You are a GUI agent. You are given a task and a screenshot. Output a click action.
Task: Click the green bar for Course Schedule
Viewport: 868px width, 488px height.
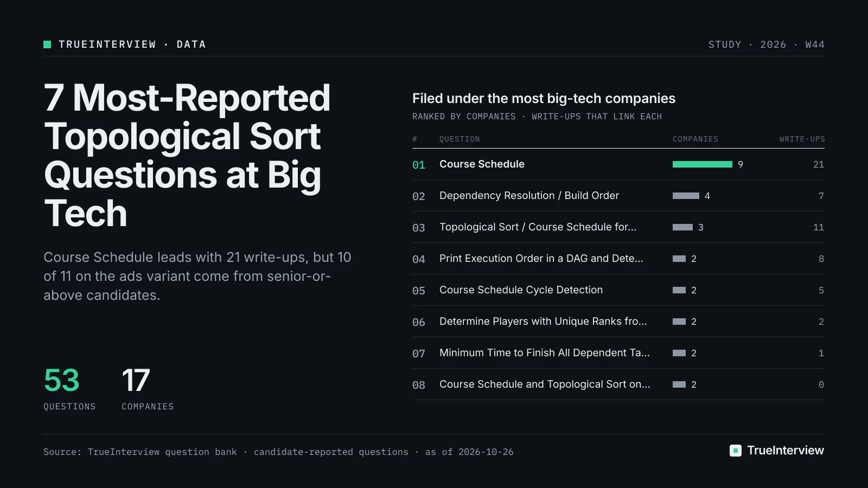click(x=703, y=164)
